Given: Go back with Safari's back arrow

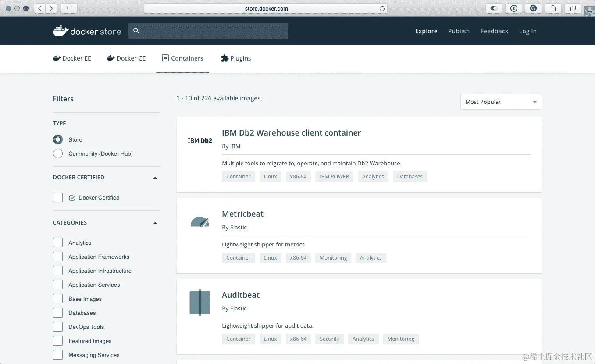Looking at the screenshot, I should click(40, 8).
